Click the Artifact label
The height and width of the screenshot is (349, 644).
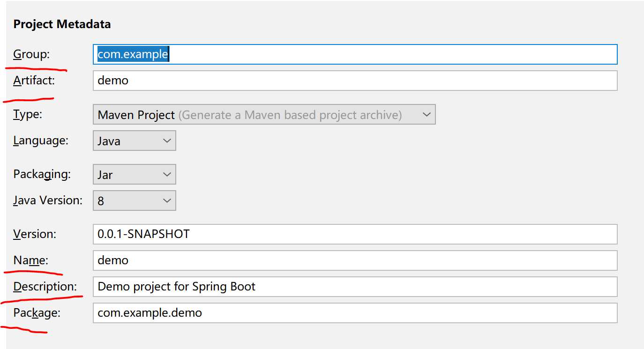[34, 81]
